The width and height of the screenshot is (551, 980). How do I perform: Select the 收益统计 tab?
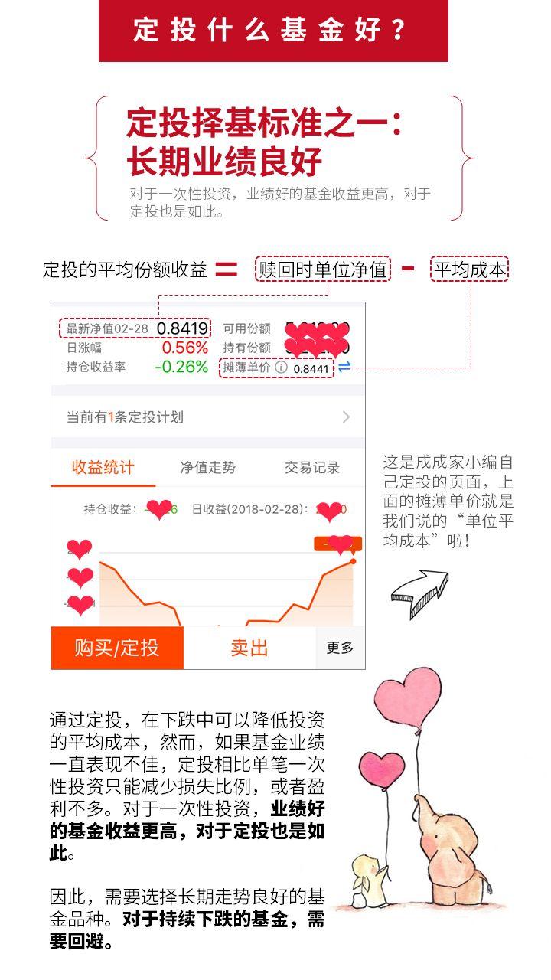click(103, 468)
